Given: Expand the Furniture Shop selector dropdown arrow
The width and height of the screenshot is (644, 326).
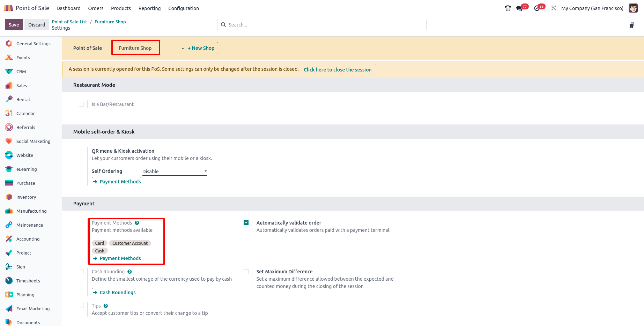Looking at the screenshot, I should pyautogui.click(x=183, y=48).
